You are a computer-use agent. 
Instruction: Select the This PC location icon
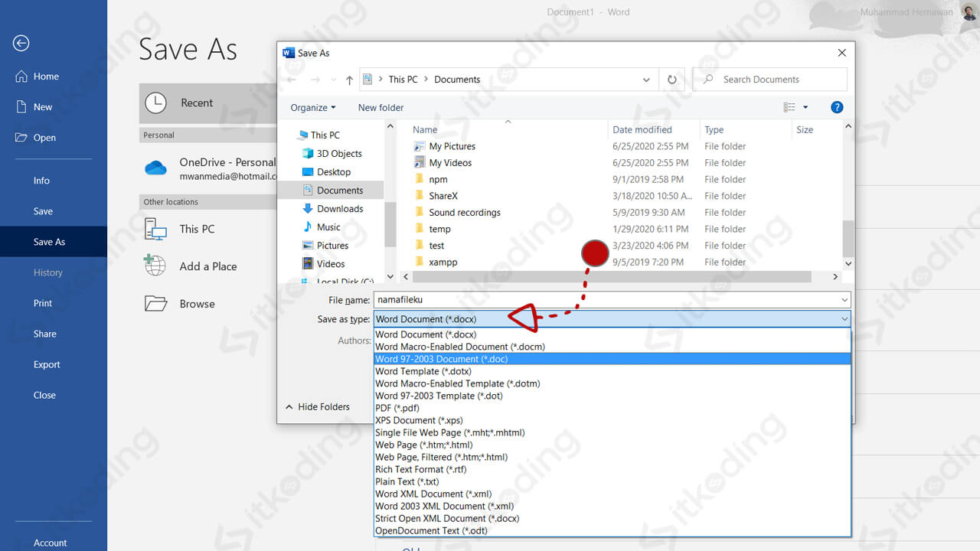[x=155, y=229]
